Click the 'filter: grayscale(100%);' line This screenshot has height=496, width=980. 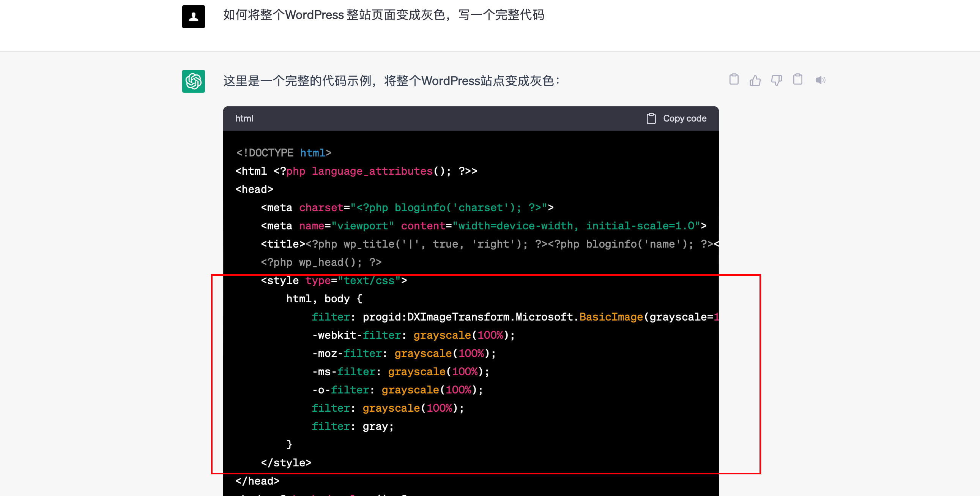(388, 409)
